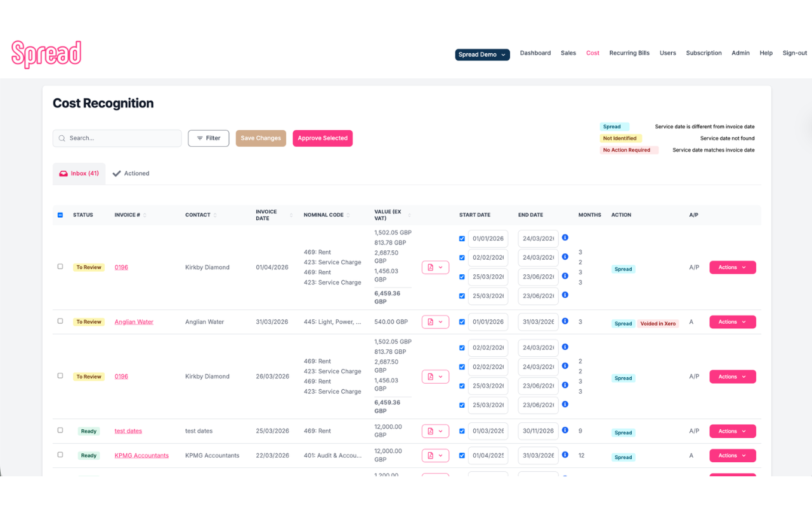Image resolution: width=812 pixels, height=508 pixels.
Task: Check the row checkbox for Anglian Water
Action: tap(60, 321)
